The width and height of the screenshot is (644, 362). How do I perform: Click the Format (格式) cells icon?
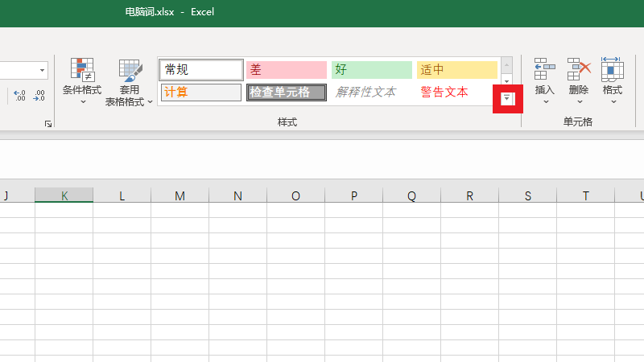[x=613, y=71]
